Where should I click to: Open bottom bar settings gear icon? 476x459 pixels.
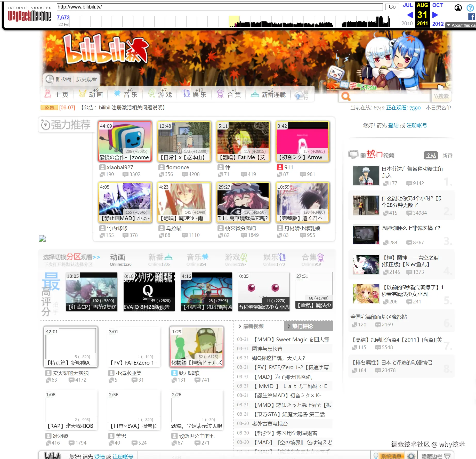[x=411, y=456]
